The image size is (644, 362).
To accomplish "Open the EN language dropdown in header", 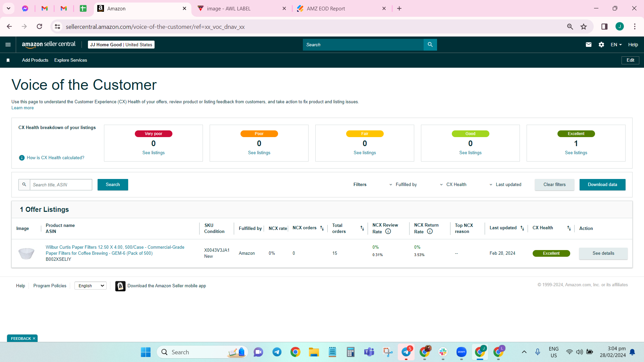I will 616,45.
